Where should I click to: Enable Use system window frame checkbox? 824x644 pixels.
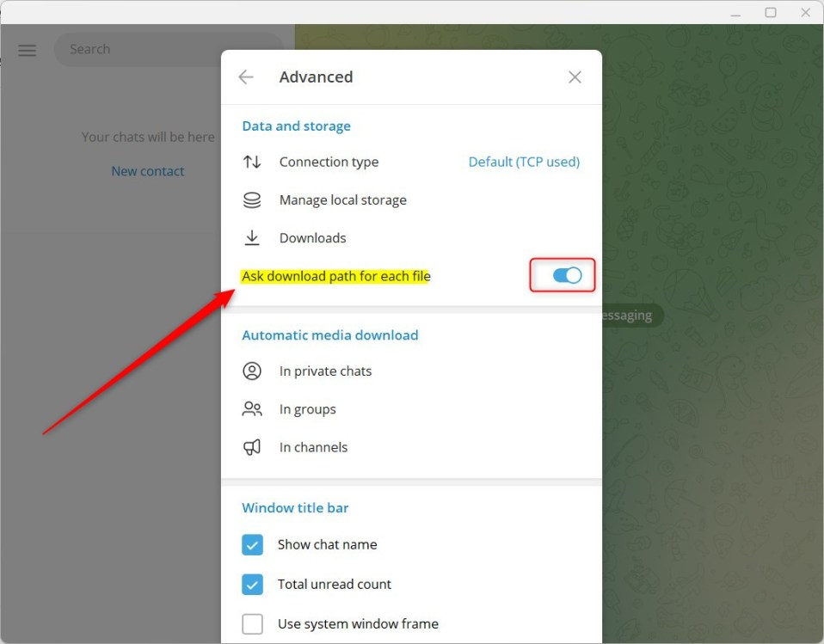[252, 624]
